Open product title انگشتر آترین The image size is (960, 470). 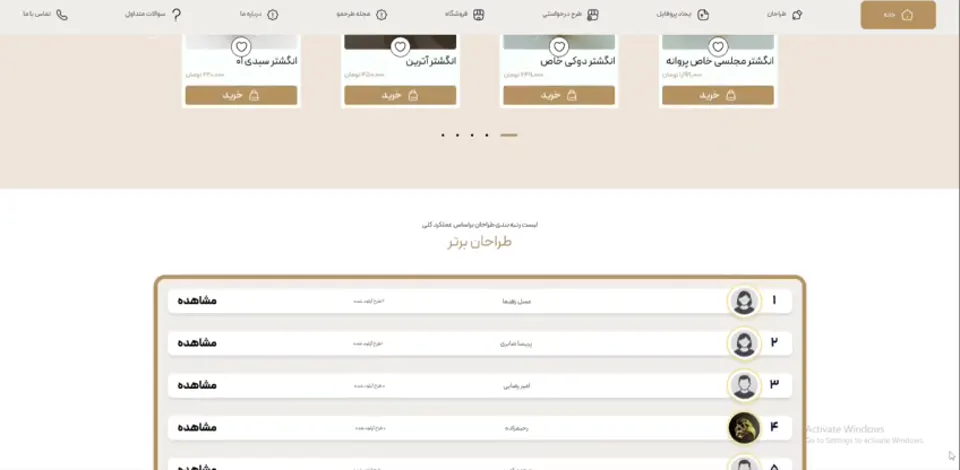tap(431, 61)
